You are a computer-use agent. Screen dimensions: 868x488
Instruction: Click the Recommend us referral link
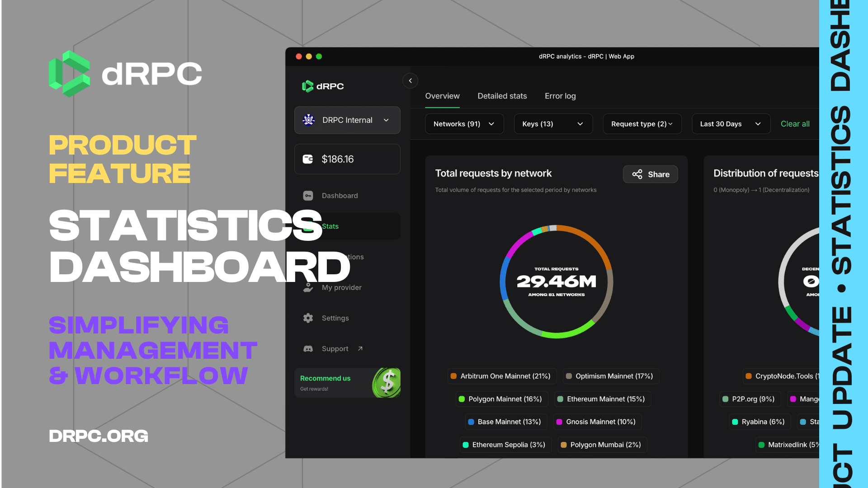coord(347,382)
